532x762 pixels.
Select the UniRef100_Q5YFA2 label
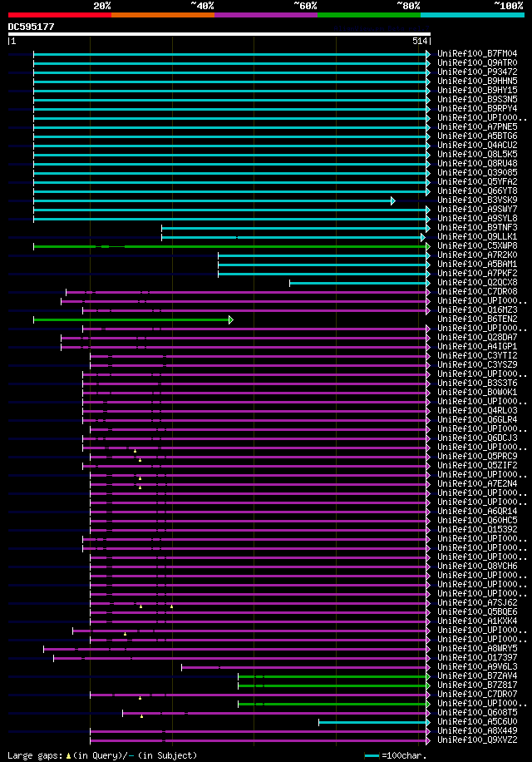(x=477, y=181)
